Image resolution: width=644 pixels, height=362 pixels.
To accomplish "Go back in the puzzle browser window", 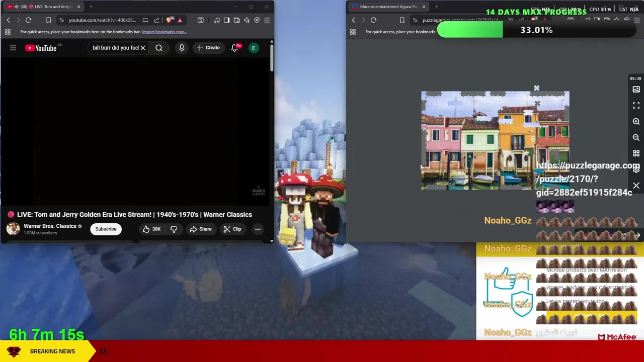I will (354, 20).
